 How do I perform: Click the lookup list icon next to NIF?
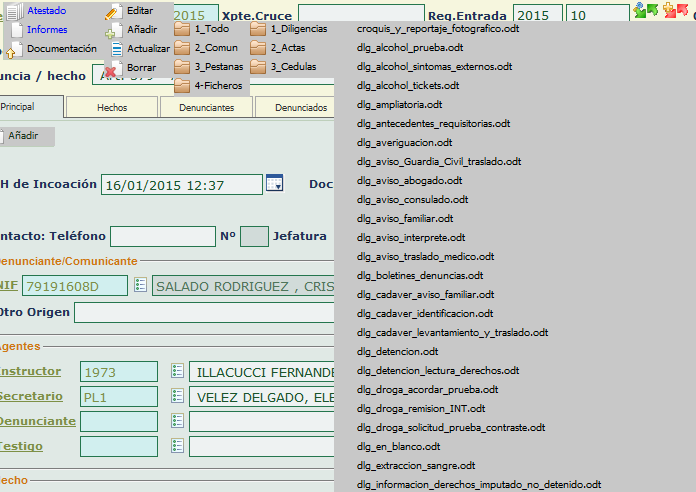(x=140, y=285)
